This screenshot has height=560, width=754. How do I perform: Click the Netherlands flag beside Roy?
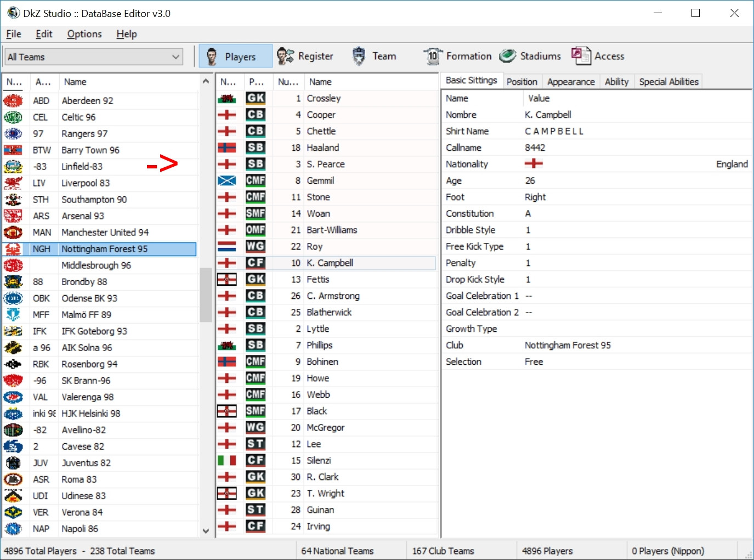(227, 246)
